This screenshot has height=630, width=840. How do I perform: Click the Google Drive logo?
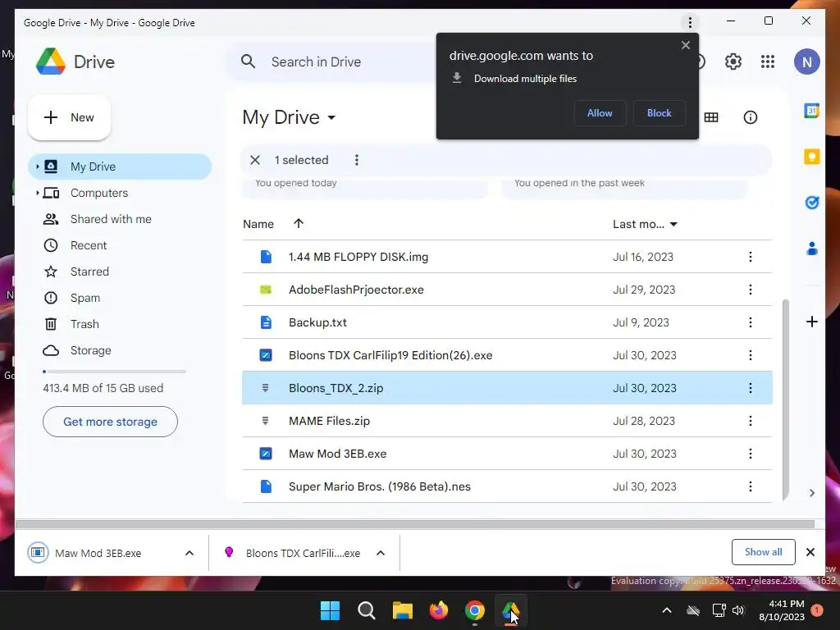pyautogui.click(x=51, y=61)
